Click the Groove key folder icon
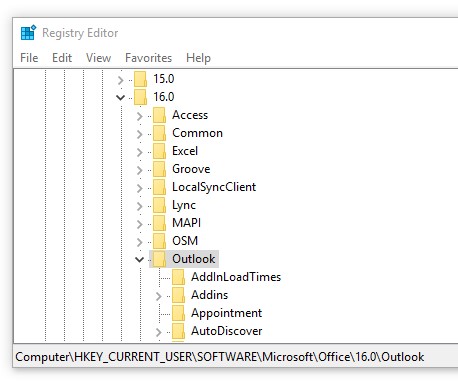 160,169
